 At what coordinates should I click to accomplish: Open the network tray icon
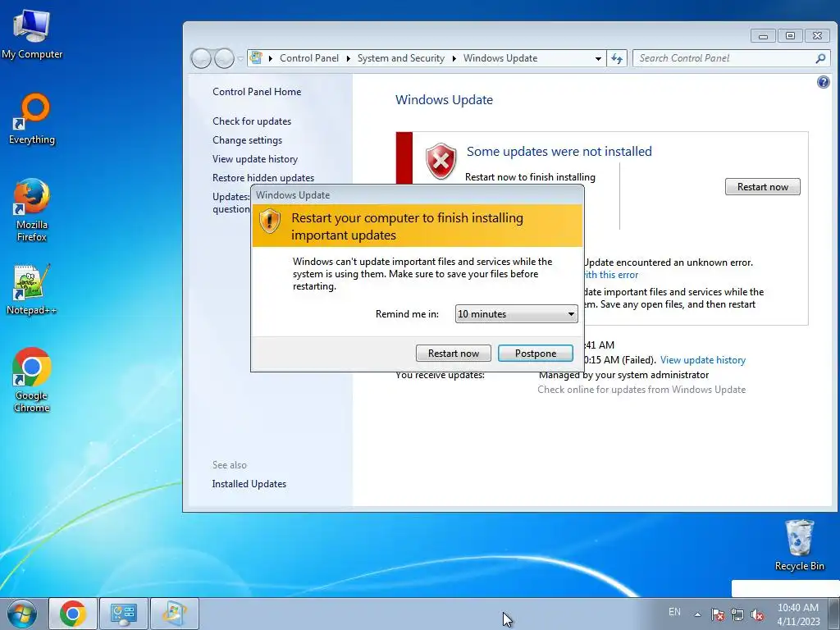(x=737, y=614)
